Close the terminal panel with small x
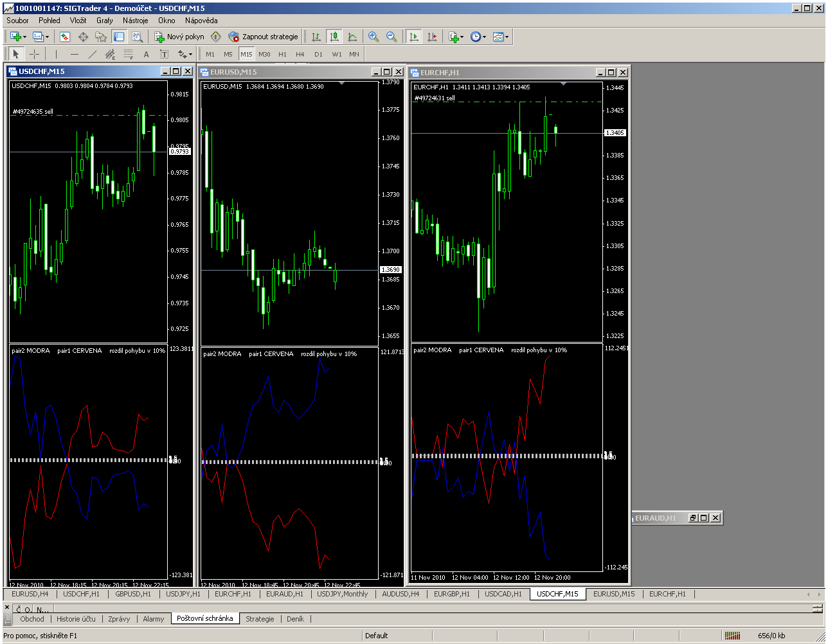 pyautogui.click(x=7, y=607)
